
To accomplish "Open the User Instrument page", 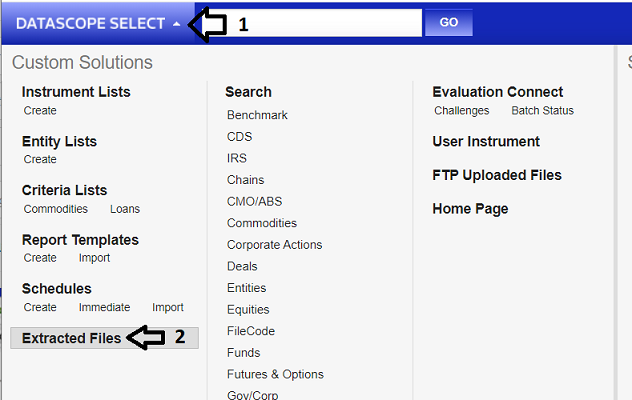I will point(486,142).
